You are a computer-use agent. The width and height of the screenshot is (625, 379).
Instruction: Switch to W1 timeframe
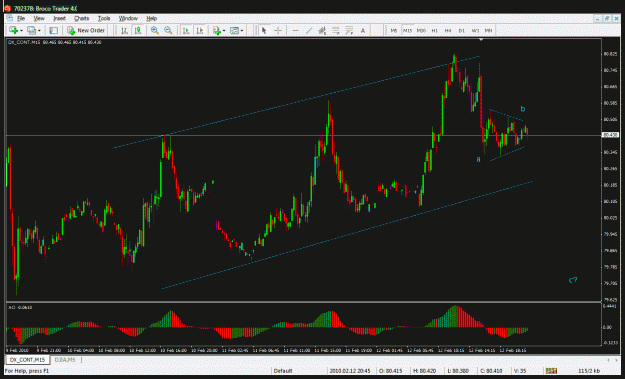coord(475,30)
